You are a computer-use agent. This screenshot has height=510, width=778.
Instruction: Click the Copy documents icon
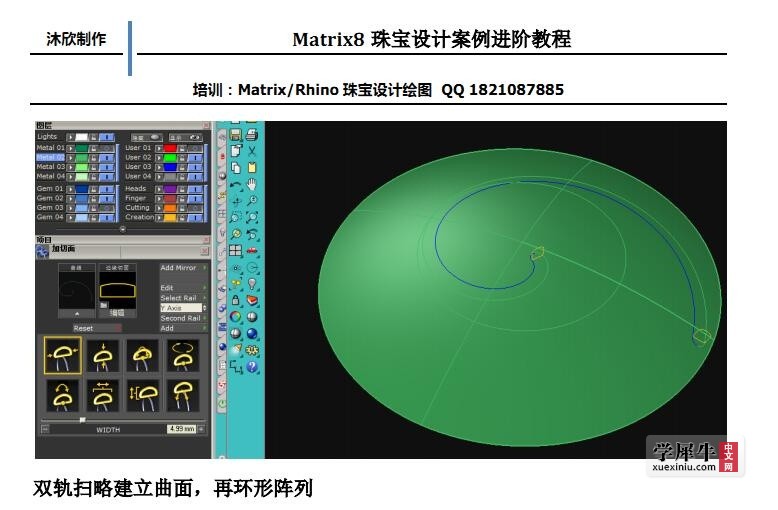[236, 168]
